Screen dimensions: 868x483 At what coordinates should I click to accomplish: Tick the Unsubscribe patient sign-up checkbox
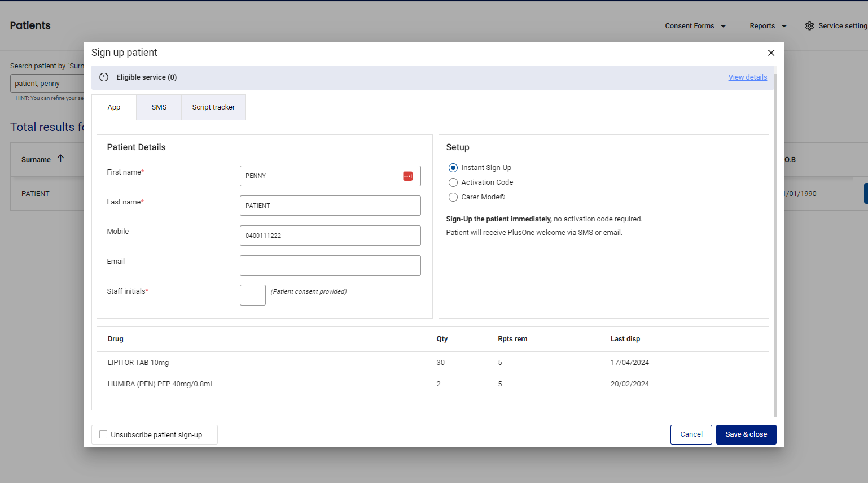pyautogui.click(x=103, y=434)
